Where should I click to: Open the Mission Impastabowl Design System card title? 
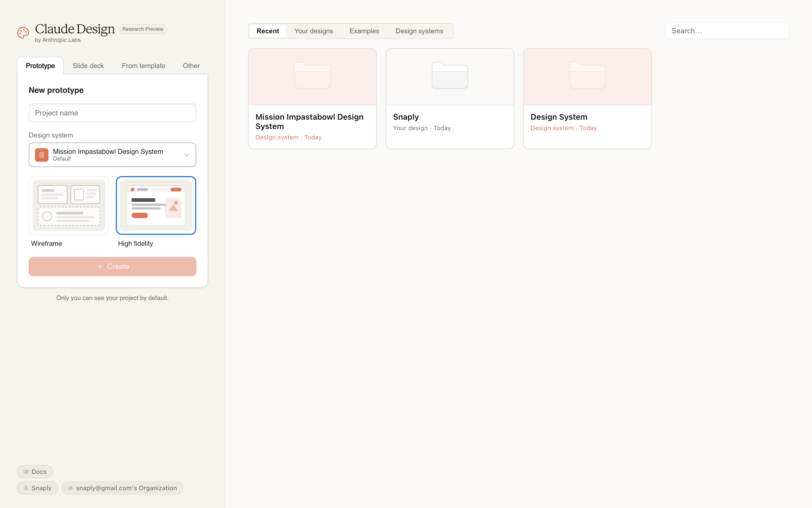309,122
